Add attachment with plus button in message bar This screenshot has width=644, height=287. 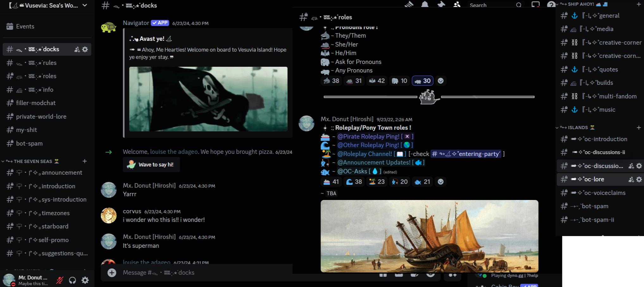click(x=112, y=272)
